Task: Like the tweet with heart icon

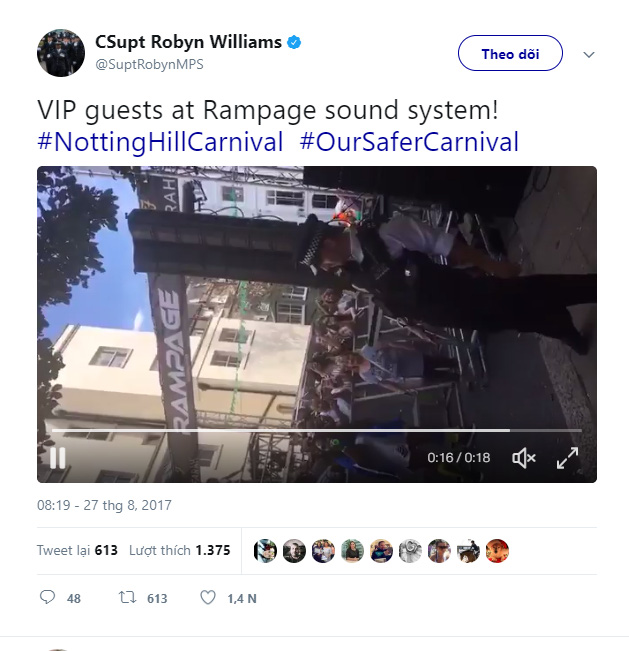Action: [x=208, y=597]
